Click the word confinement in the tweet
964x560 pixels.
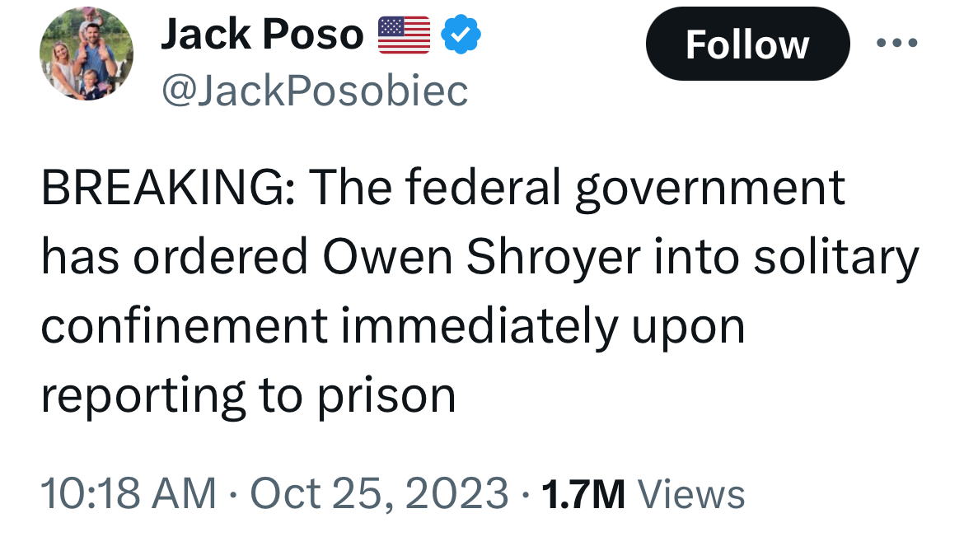point(184,327)
